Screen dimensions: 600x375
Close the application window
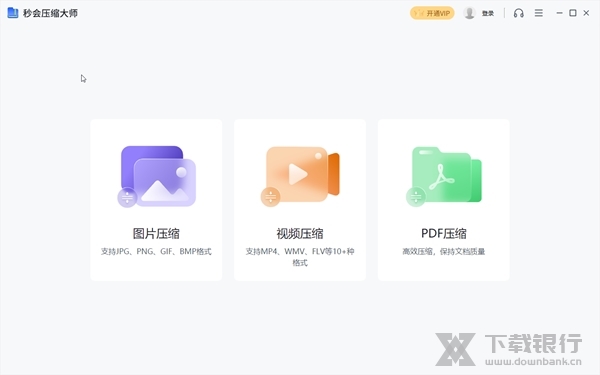[586, 13]
